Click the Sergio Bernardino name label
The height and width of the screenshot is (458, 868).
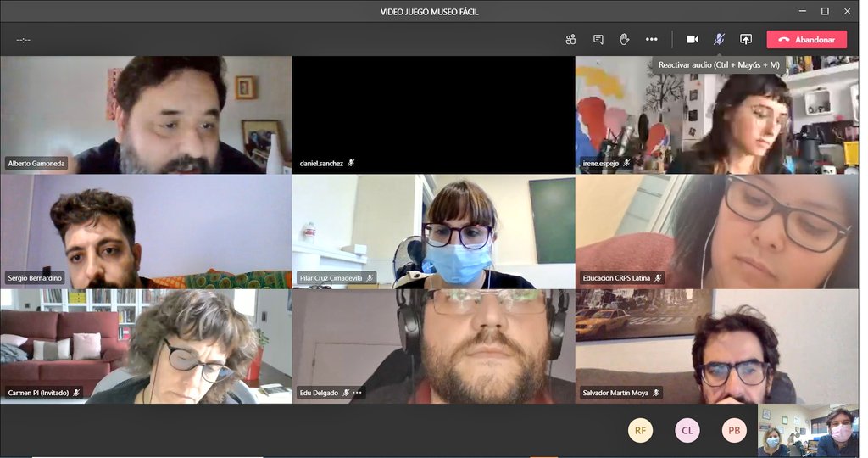click(35, 278)
